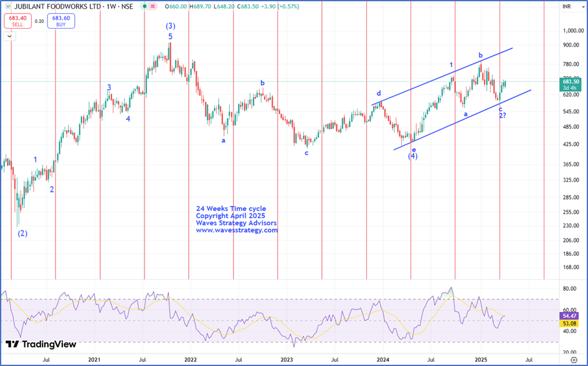The width and height of the screenshot is (588, 366).
Task: Click the symbol logo icon beside JUBILANT FOODWORKS
Action: tap(8, 6)
